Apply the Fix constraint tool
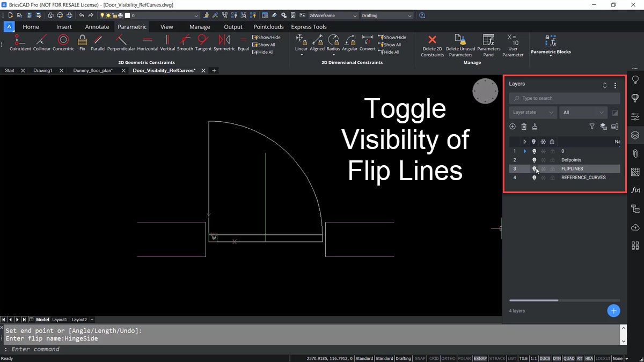Image resolution: width=644 pixels, height=362 pixels. coord(82,43)
